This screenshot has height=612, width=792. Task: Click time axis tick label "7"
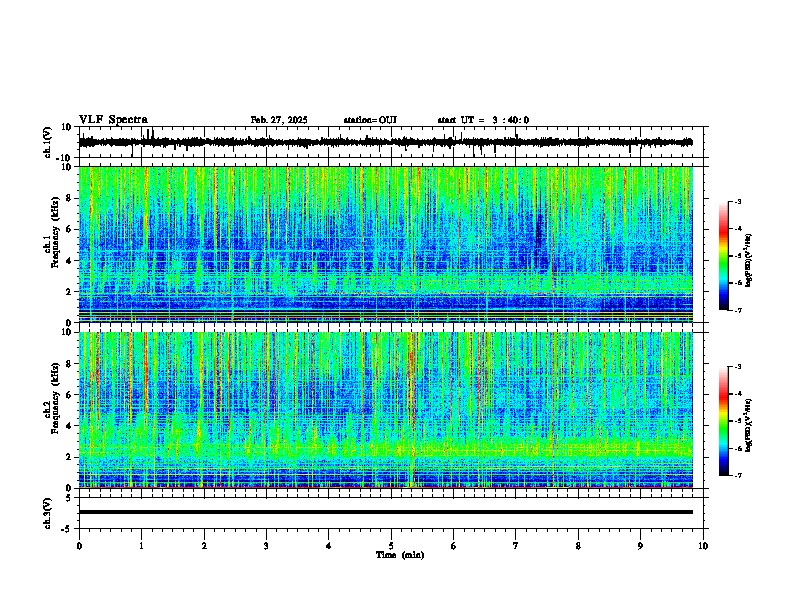pos(516,546)
